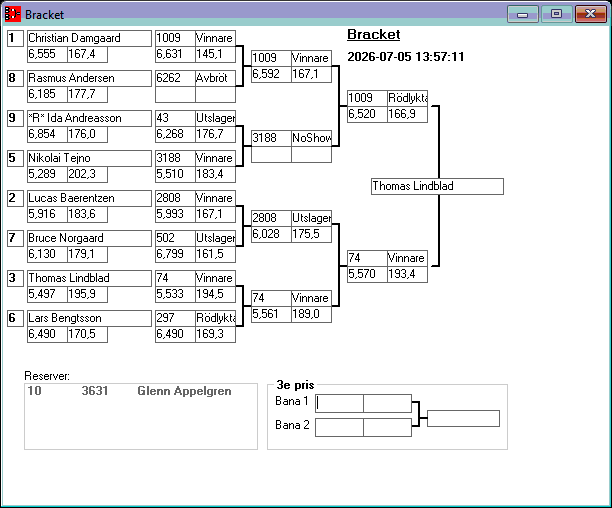Click car number 43 cell
This screenshot has height=508, width=612.
point(175,118)
